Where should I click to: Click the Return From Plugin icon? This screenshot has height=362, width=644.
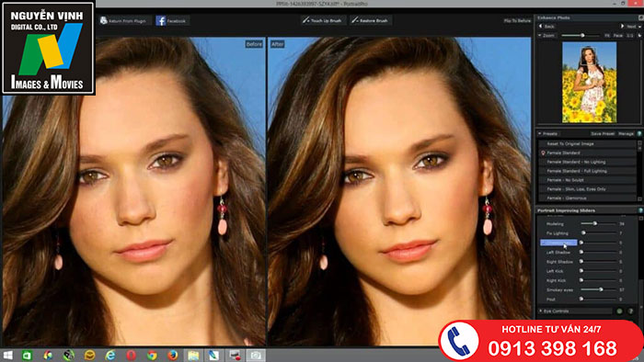[x=104, y=20]
